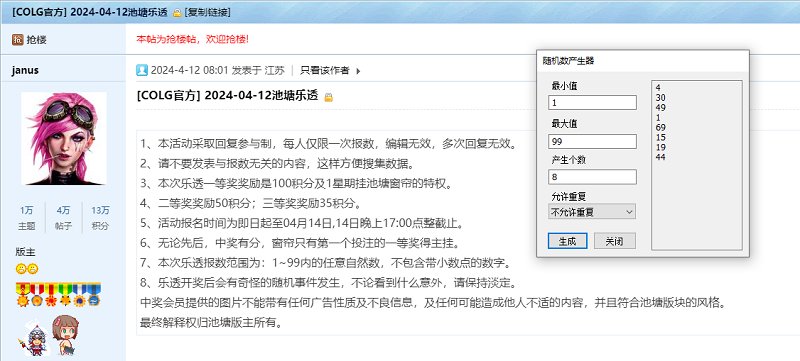This screenshot has height=361, width=800.
Task: Open 4万 帖子 stats
Action: point(63,218)
